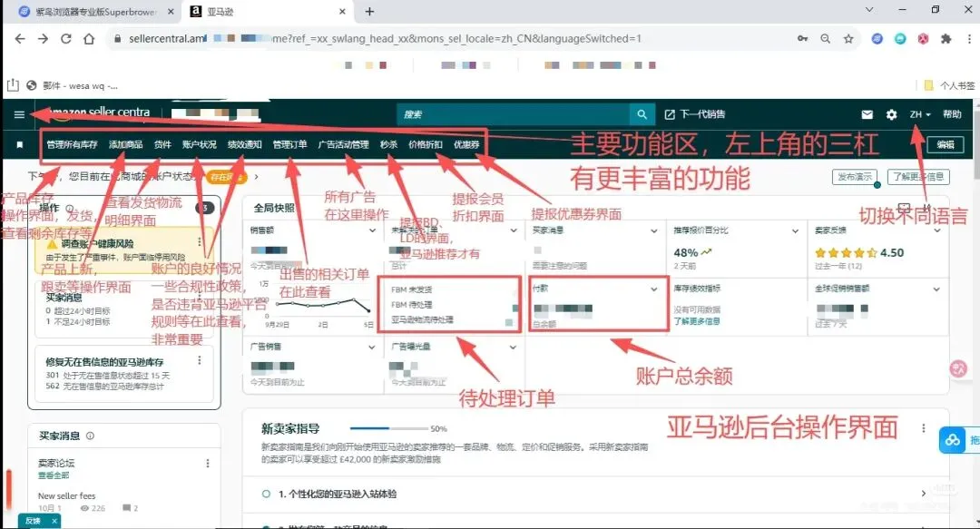Click the bookmark flag icon beside 管理所有库存
The width and height of the screenshot is (980, 529).
coord(19,144)
